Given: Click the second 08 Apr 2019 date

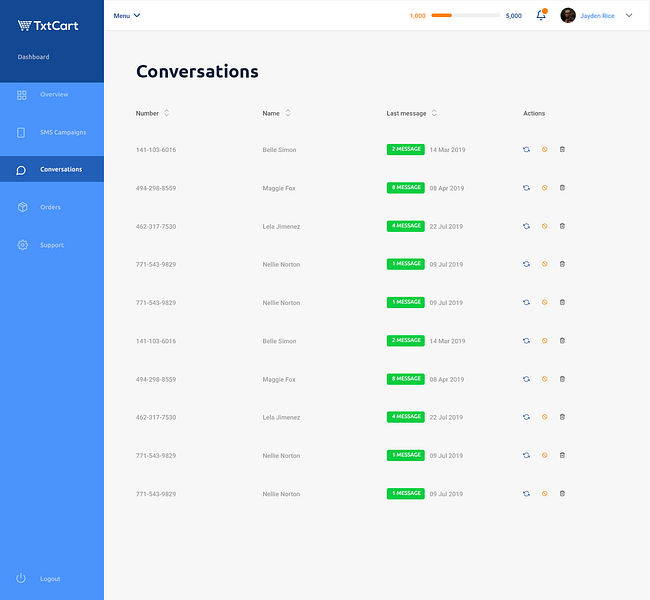Looking at the screenshot, I should (446, 379).
